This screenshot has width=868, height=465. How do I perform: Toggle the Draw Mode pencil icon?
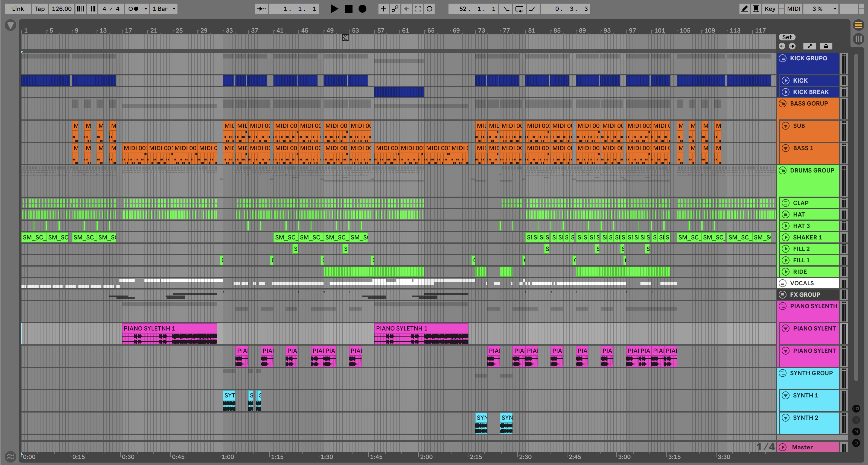[x=744, y=9]
